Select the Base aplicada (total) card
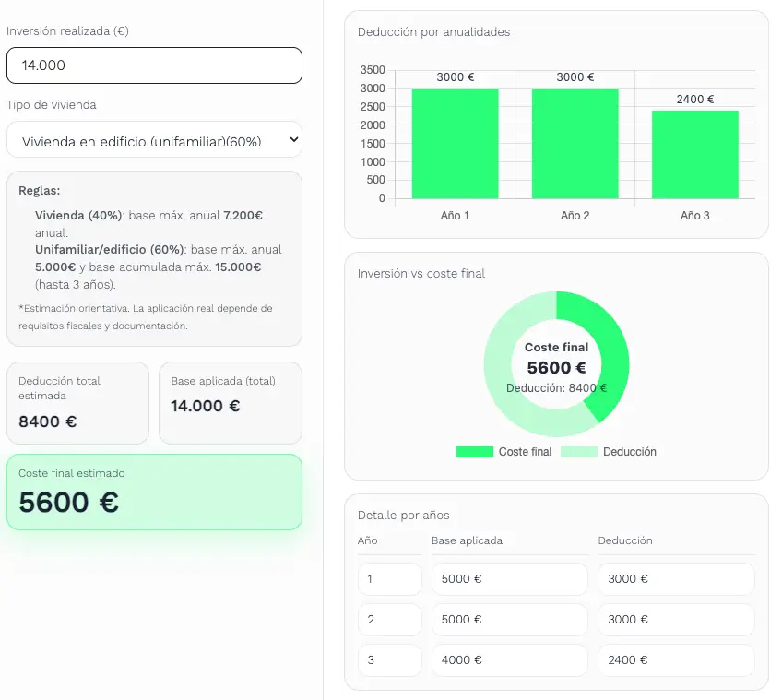The height and width of the screenshot is (700, 782). tap(231, 403)
